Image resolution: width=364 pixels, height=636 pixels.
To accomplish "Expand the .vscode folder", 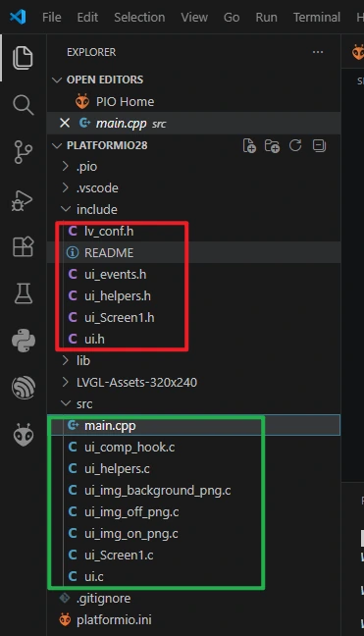I will [193, 188].
